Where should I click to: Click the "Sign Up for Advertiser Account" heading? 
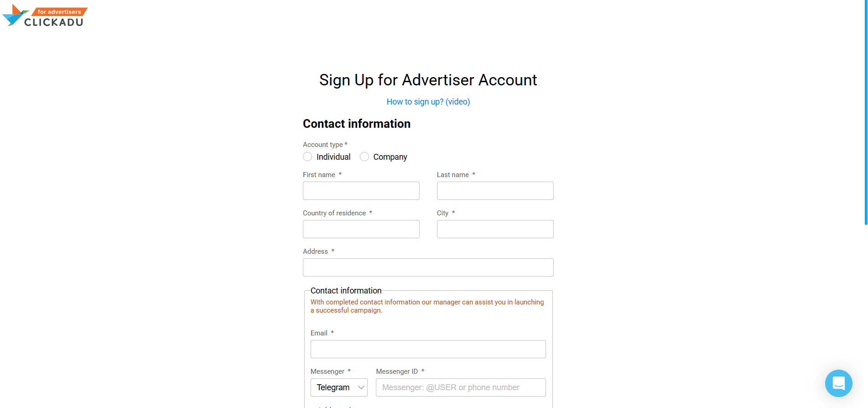click(x=428, y=80)
